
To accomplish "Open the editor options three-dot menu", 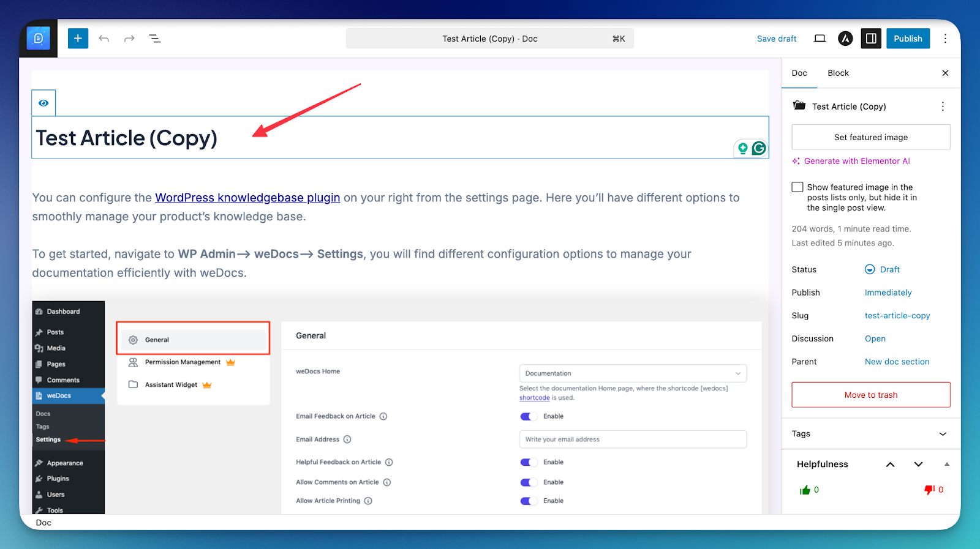I will (945, 39).
